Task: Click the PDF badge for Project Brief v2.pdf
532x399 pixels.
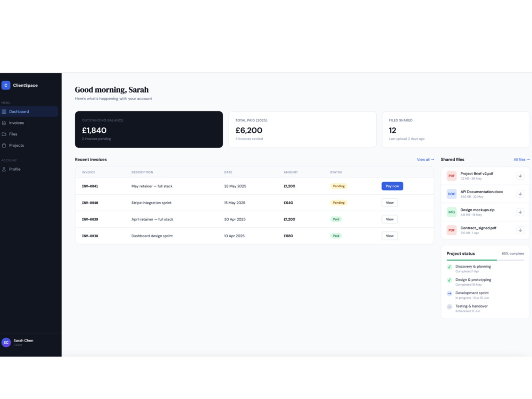Action: click(452, 176)
